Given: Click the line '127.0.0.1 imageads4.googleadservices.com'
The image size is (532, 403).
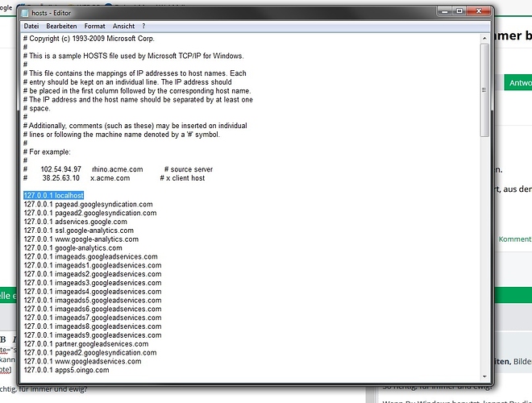Looking at the screenshot, I should [93, 292].
